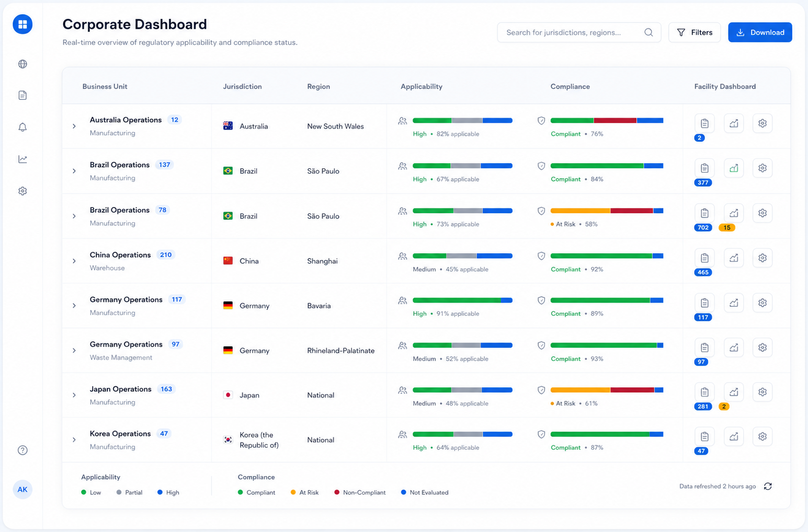Open the AK user avatar
808x532 pixels.
22,490
